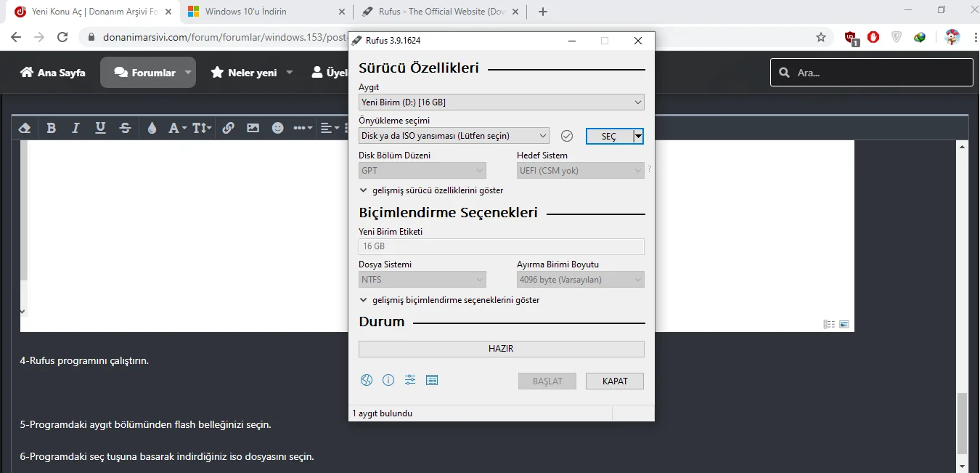Image resolution: width=980 pixels, height=473 pixels.
Task: Open the font family A dropdown
Action: [178, 128]
